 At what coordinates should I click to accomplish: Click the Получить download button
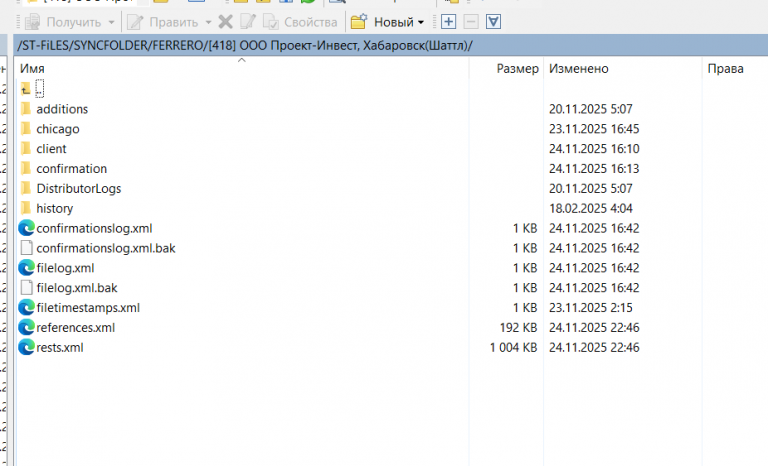63,22
